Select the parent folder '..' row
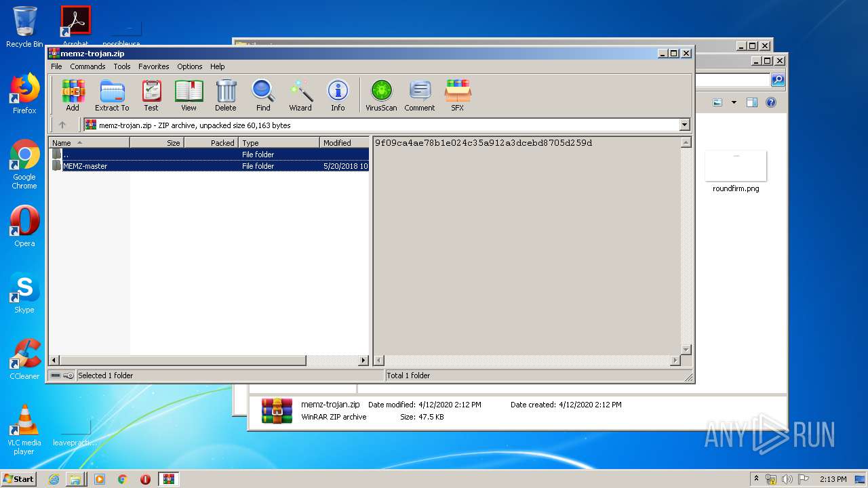Image resolution: width=868 pixels, height=488 pixels. [210, 154]
